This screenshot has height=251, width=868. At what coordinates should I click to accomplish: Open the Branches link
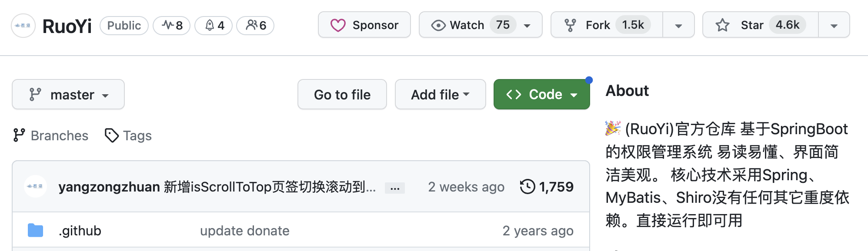coord(51,135)
